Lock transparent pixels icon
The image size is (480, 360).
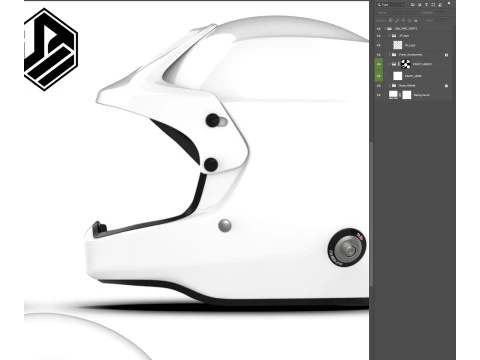(x=391, y=20)
